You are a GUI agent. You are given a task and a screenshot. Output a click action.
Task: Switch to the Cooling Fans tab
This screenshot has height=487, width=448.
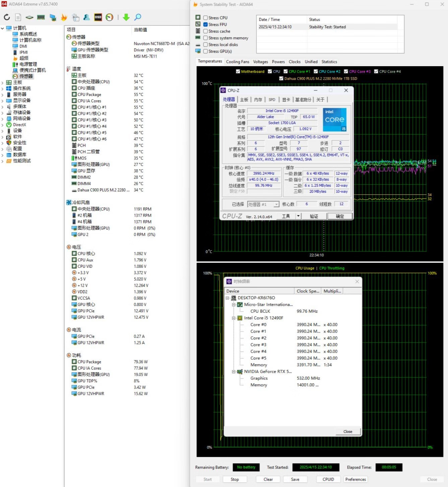coord(238,62)
